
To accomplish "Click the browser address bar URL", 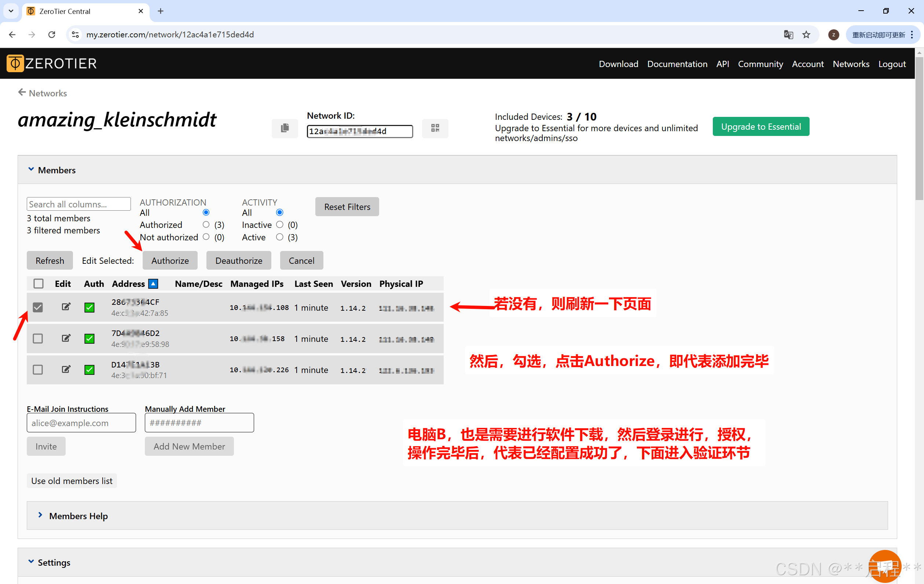I will coord(170,34).
